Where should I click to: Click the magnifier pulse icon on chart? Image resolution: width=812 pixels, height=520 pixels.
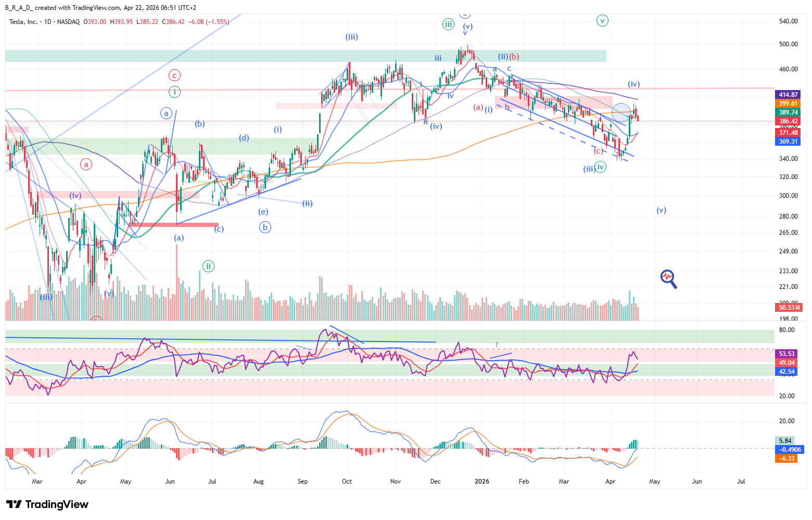(668, 278)
